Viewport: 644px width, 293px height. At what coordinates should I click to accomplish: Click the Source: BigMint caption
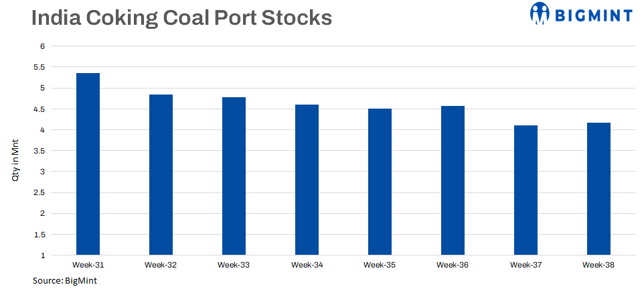65,280
